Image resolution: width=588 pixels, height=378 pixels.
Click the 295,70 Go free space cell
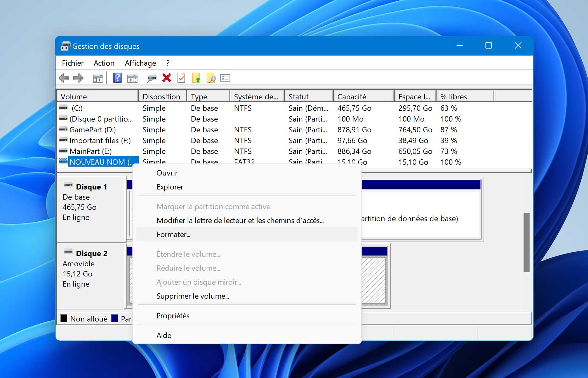(x=415, y=108)
